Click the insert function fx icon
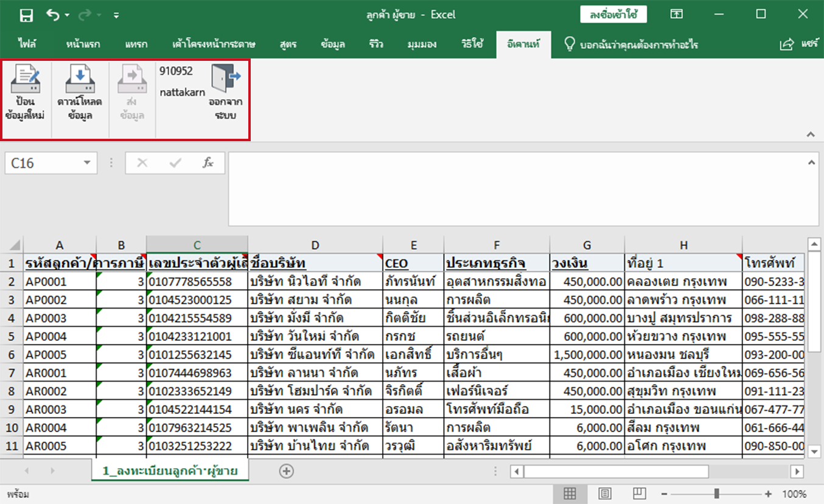This screenshot has width=824, height=504. tap(208, 163)
